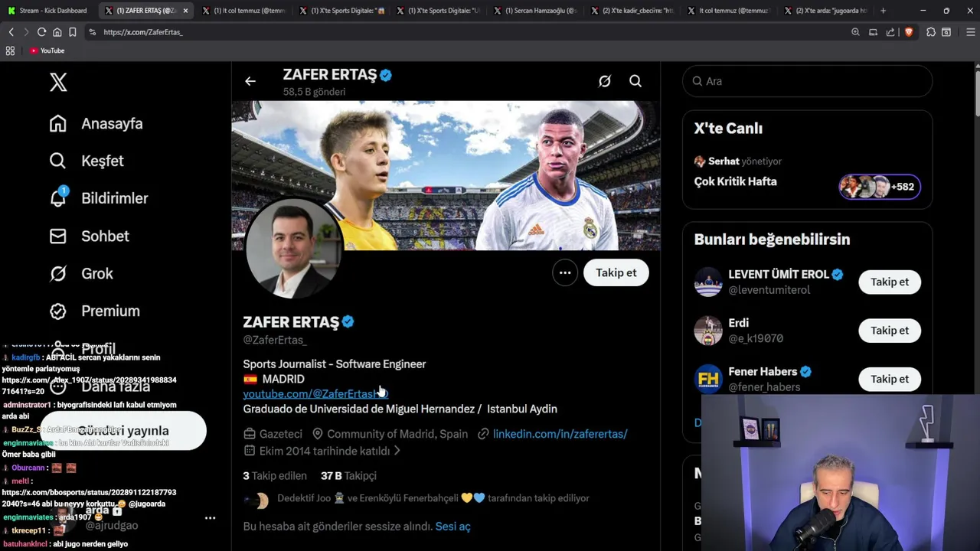Click Sesi aç to unmute account
This screenshot has height=551, width=980.
coord(452,527)
